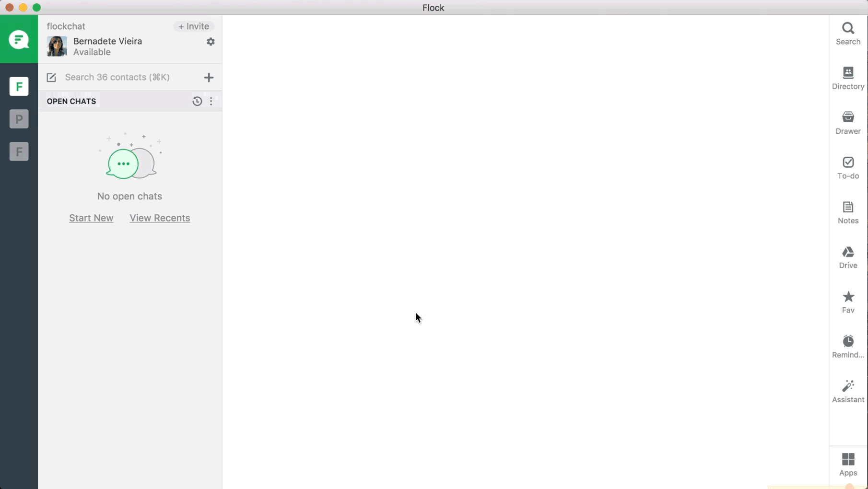The image size is (868, 489).
Task: Select the compose new chat icon
Action: [51, 77]
